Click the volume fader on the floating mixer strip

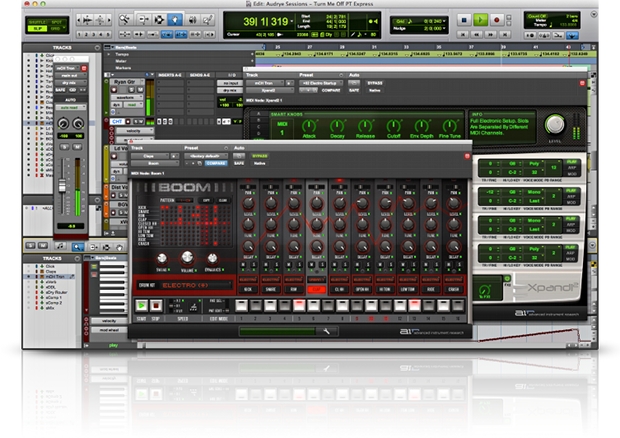coord(62,185)
